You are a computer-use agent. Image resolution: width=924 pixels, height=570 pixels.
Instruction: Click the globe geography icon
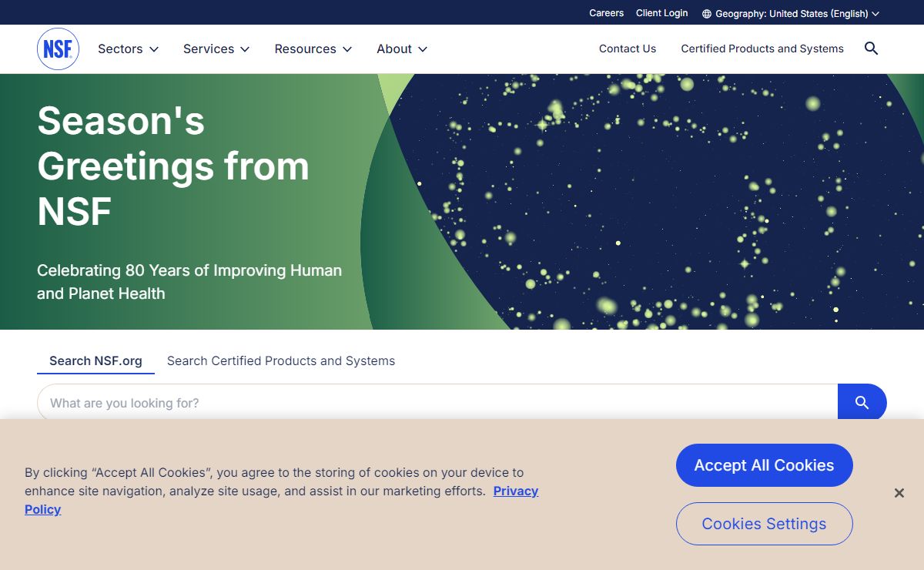(x=707, y=14)
